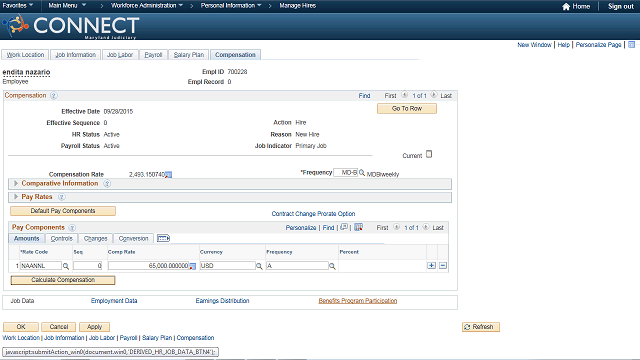
Task: Click page icon after Personalize Page
Action: pos(631,44)
